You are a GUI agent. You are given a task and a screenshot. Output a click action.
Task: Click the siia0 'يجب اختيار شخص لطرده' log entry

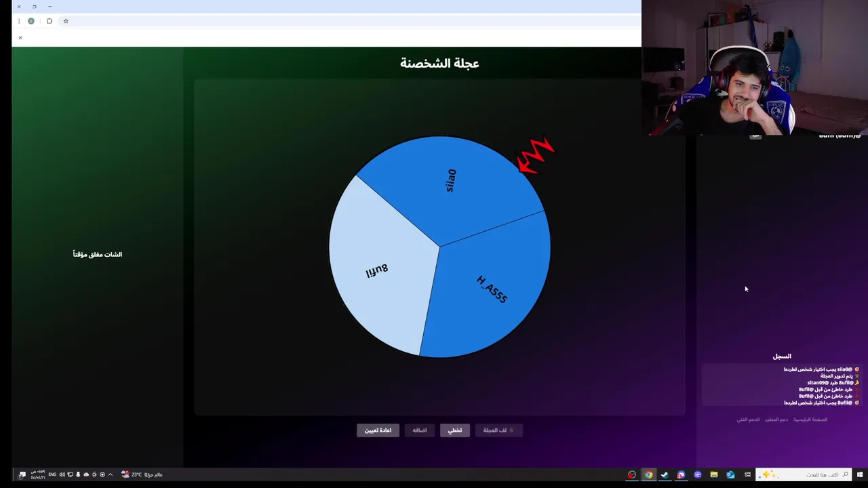pos(821,369)
